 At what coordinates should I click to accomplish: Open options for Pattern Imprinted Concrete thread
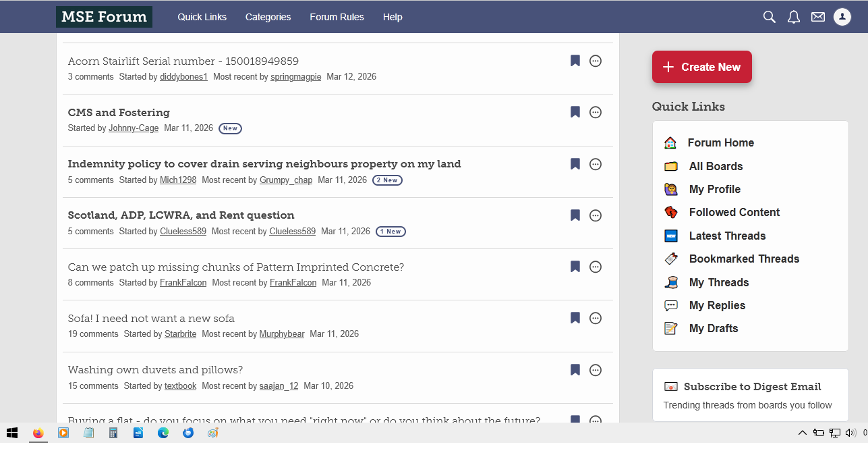pos(596,267)
